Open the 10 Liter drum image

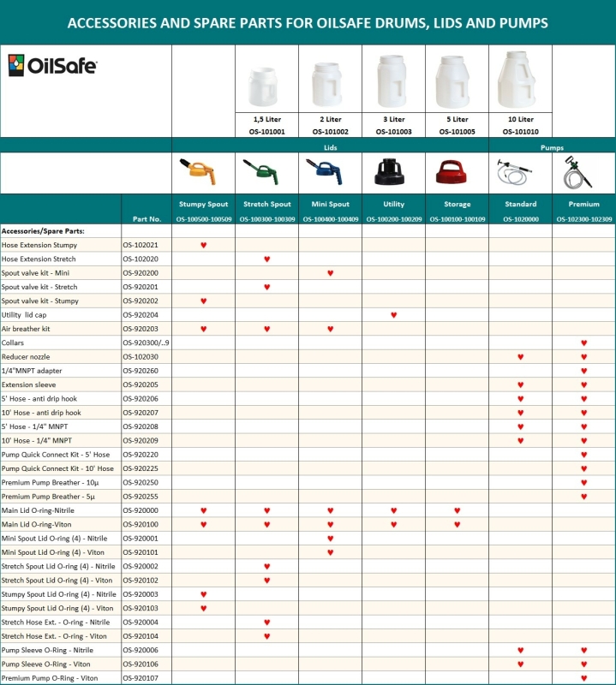(x=520, y=79)
